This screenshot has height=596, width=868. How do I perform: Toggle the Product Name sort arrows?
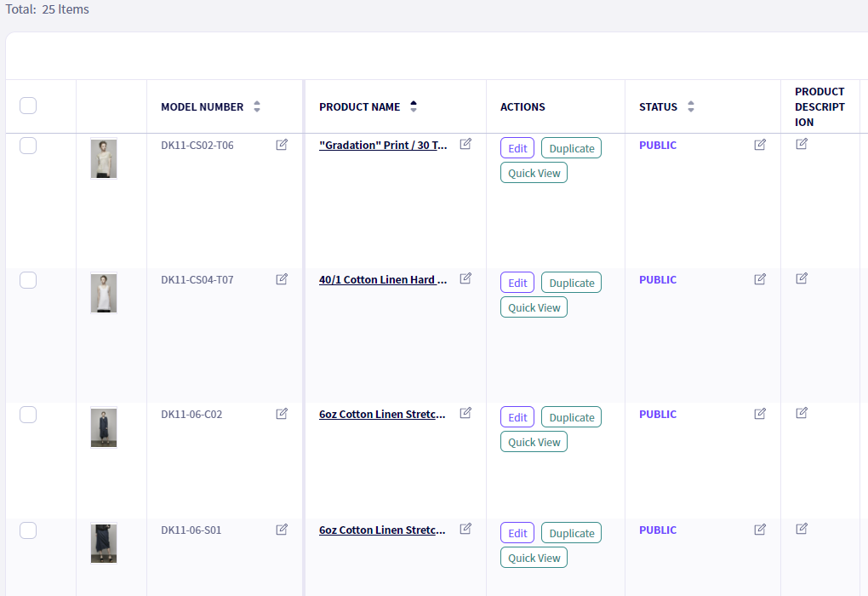(414, 106)
